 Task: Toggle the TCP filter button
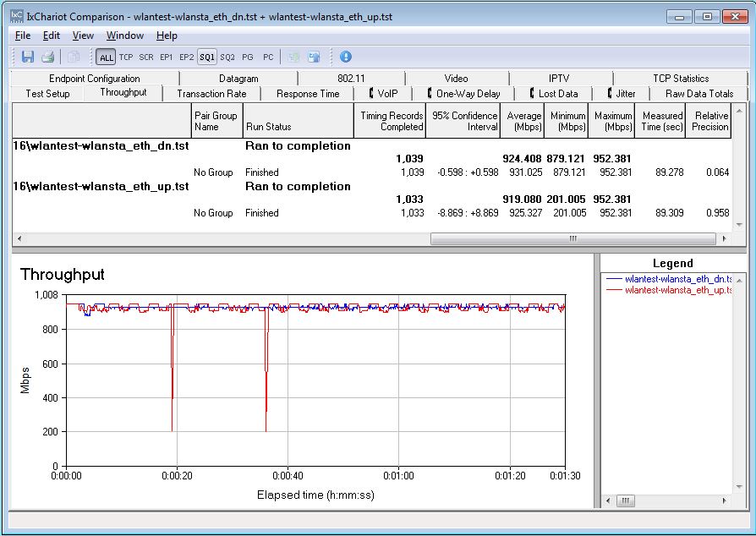click(126, 57)
